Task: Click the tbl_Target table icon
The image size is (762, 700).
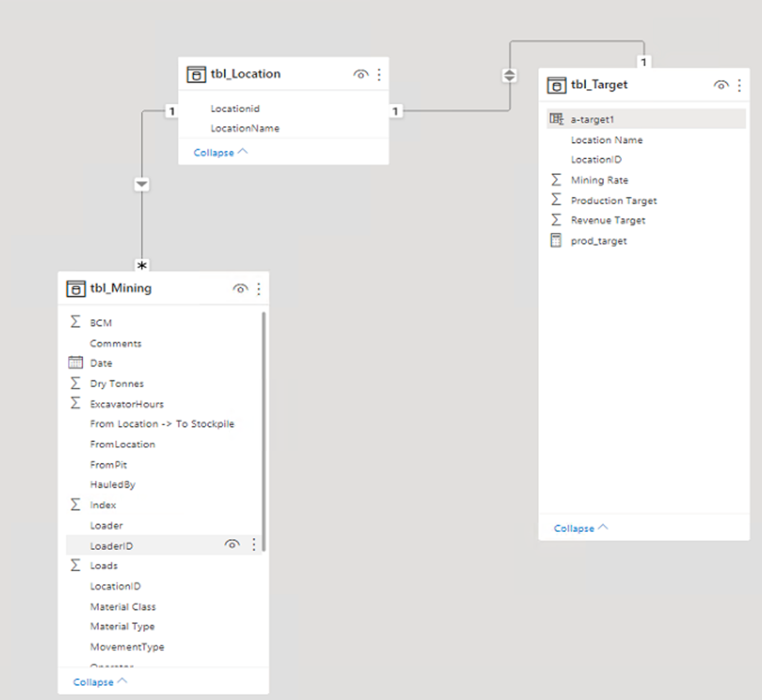Action: (x=556, y=85)
